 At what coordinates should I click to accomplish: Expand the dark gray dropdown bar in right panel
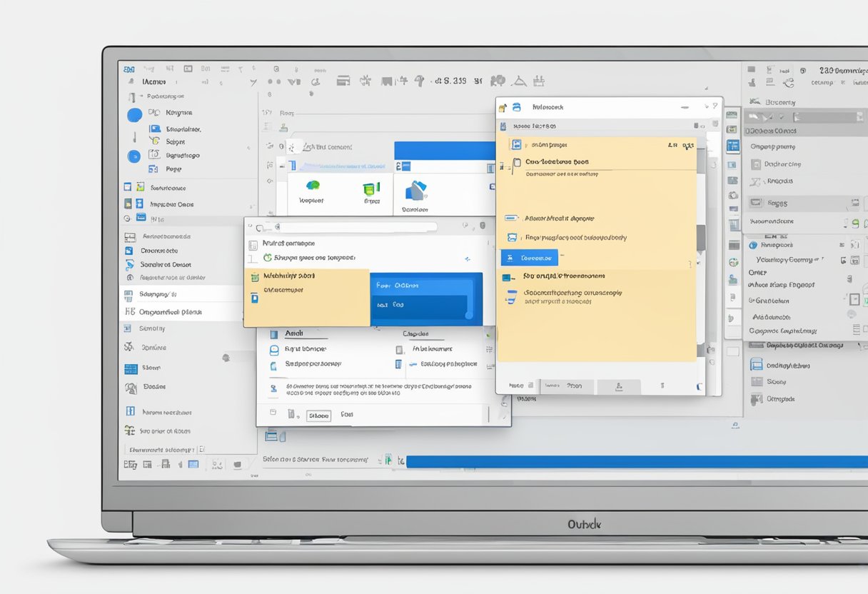(805, 117)
